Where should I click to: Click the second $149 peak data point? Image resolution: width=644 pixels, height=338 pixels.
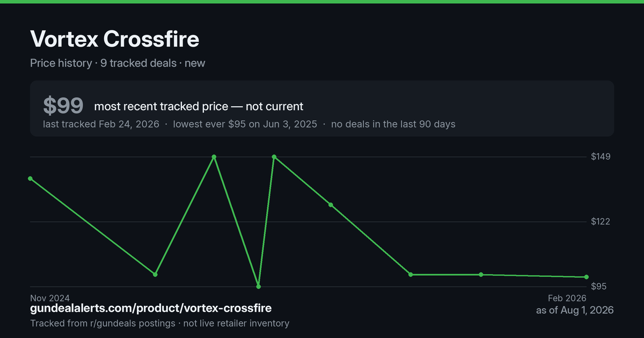274,157
